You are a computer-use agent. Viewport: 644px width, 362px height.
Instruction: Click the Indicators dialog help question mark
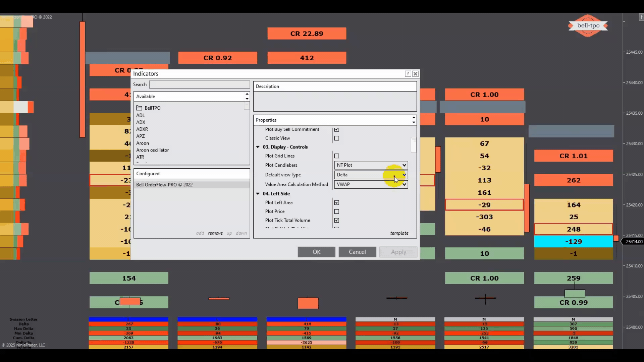(408, 74)
